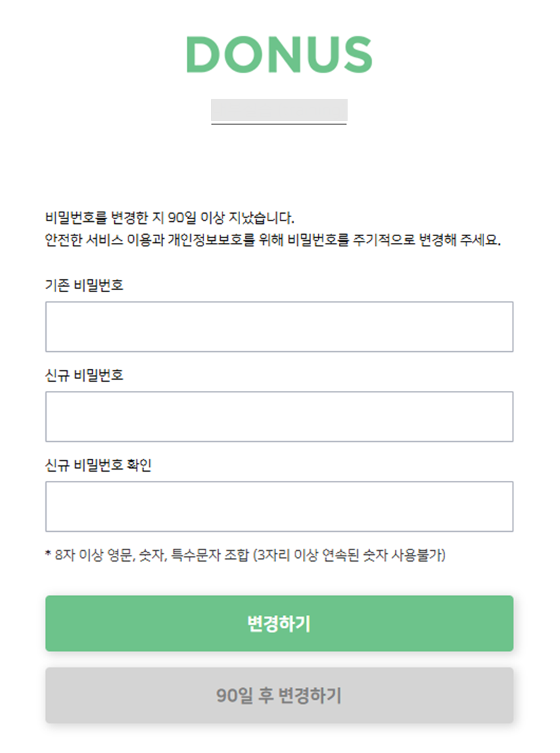This screenshot has width=560, height=753.
Task: Click the letter S in the DONUS logo
Action: coord(356,55)
